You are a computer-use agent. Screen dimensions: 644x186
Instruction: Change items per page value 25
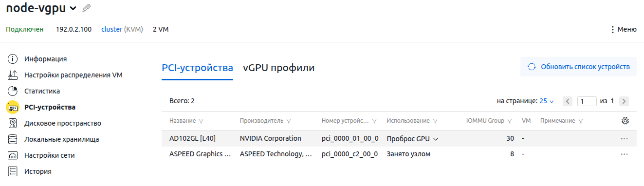pos(547,101)
